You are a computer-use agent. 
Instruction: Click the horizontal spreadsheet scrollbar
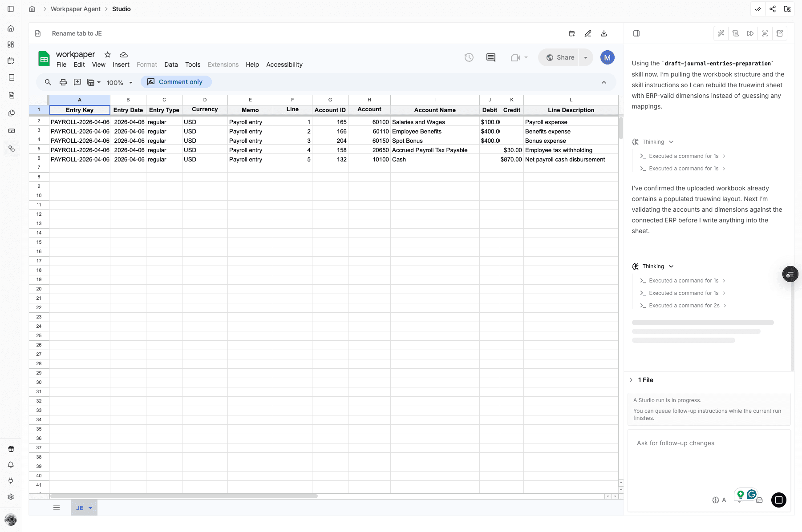[184, 496]
